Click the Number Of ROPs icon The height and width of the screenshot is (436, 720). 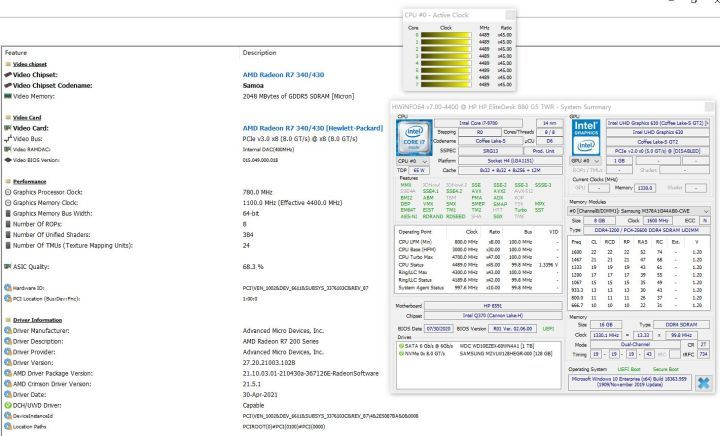point(8,224)
